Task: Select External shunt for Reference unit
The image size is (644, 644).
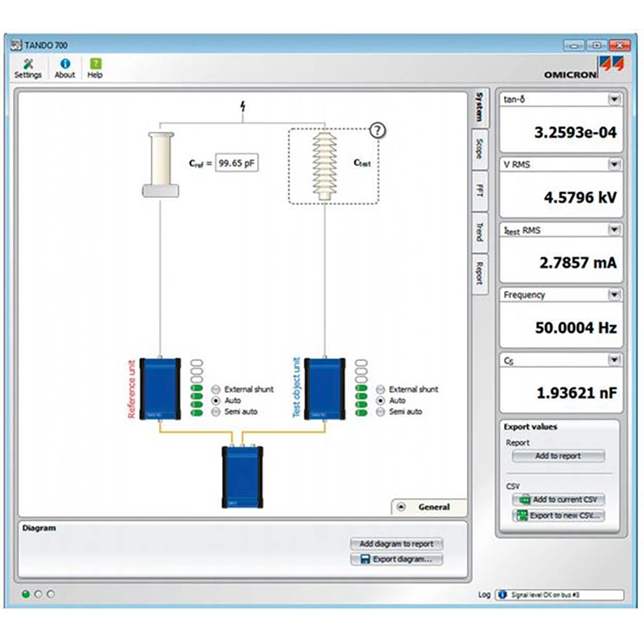Action: point(216,389)
